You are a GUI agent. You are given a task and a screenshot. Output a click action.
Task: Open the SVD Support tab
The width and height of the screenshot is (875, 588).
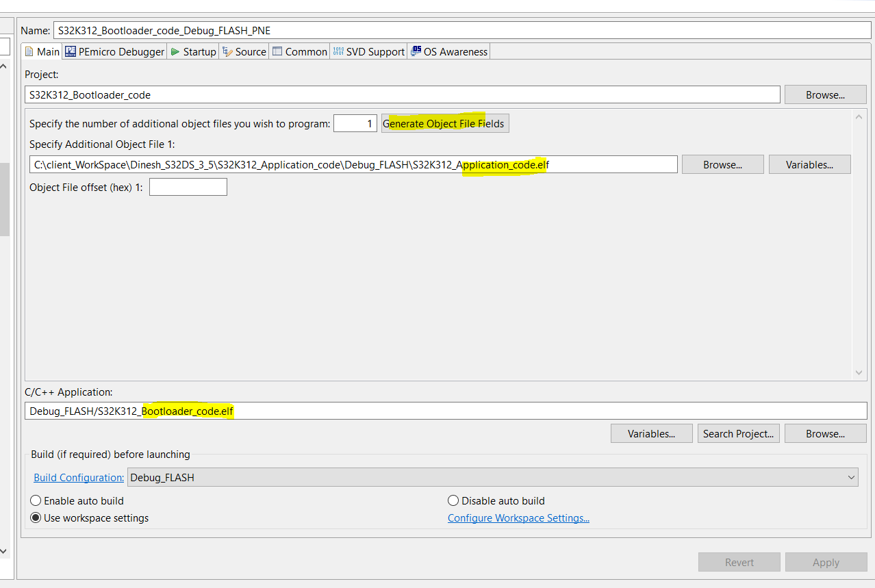[368, 51]
